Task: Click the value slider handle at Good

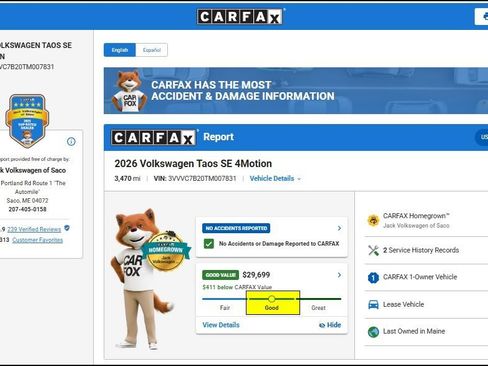Action: tap(272, 299)
